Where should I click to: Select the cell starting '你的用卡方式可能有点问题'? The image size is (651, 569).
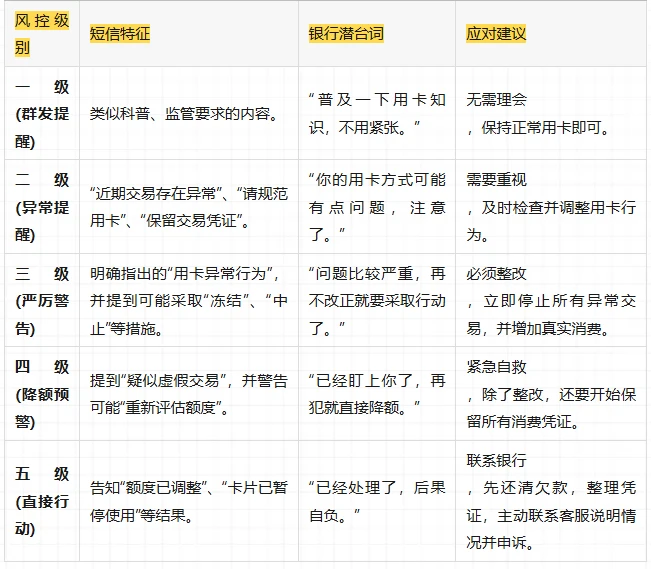[x=377, y=207]
